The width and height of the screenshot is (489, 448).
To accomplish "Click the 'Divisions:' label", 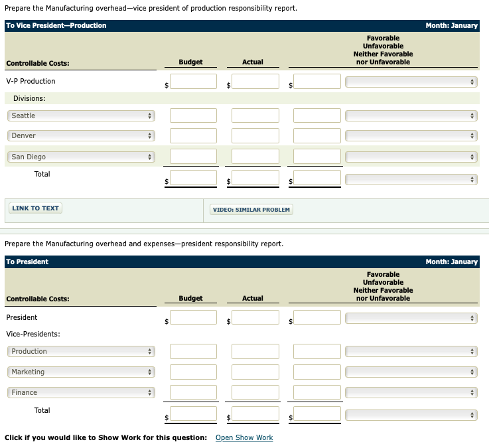I will [x=29, y=99].
